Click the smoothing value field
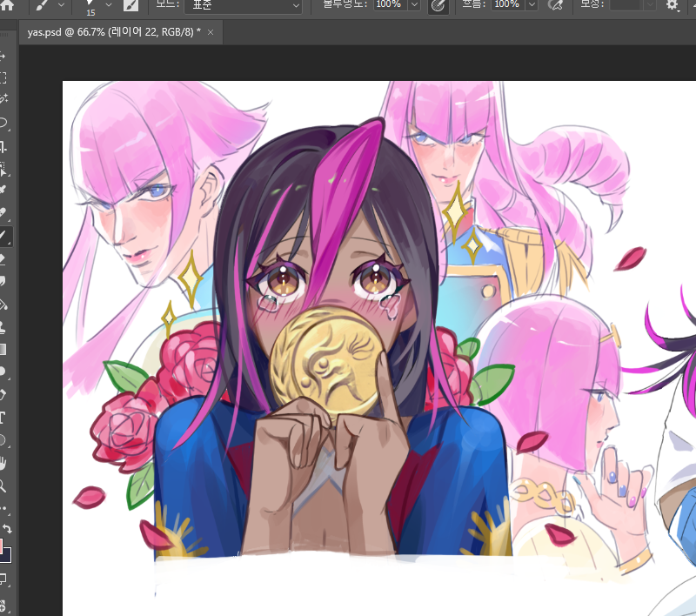Screen dimensions: 696x616 click(x=626, y=4)
